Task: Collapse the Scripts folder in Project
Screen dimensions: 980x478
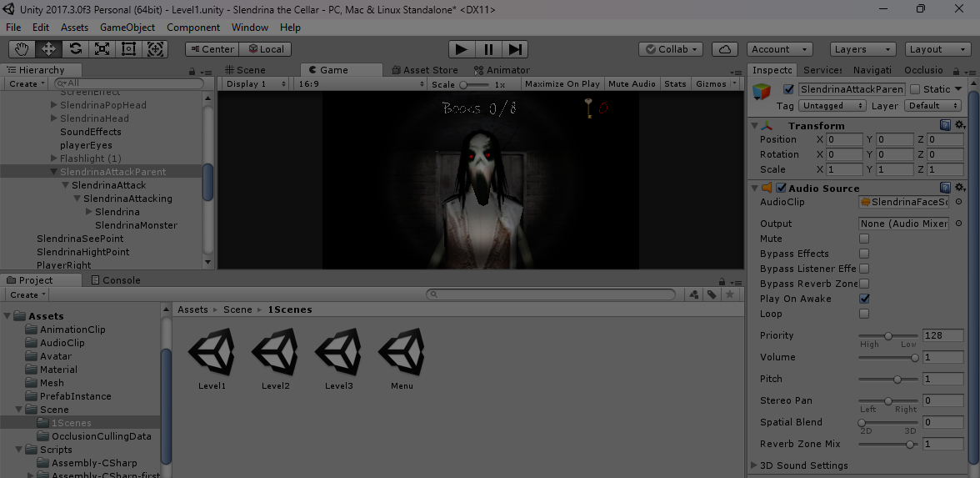Action: click(18, 449)
